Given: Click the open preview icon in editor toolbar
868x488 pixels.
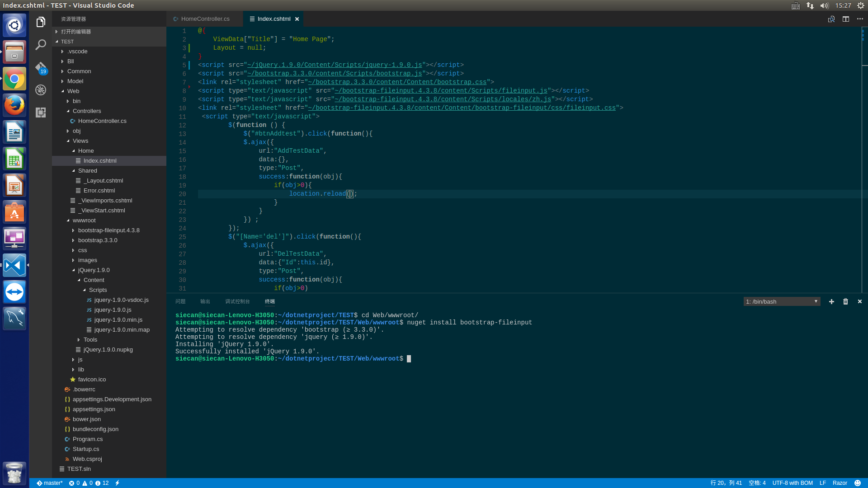Looking at the screenshot, I should [831, 19].
